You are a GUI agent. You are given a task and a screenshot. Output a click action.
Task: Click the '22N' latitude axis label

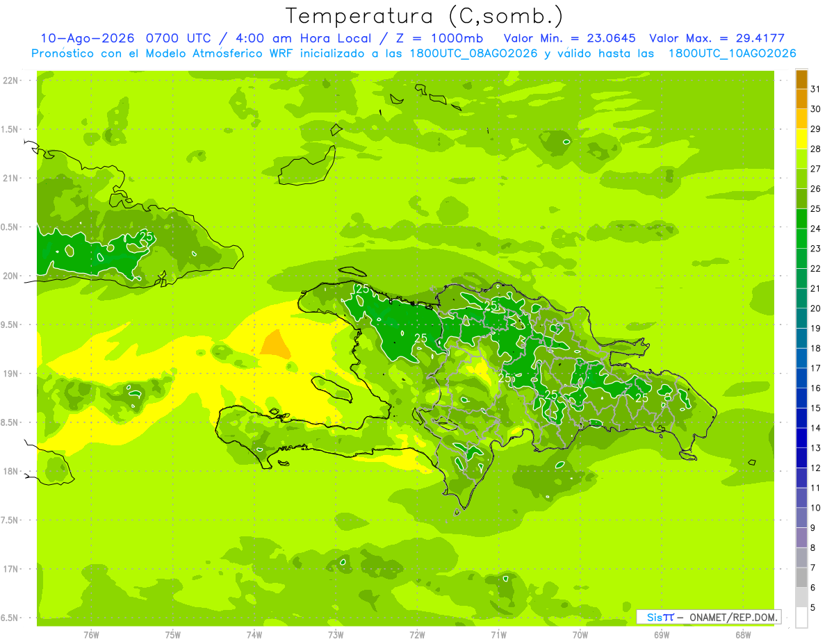10,81
